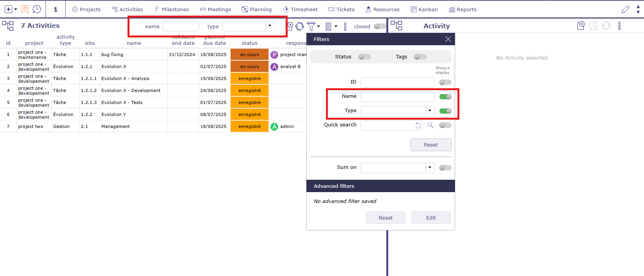Click new Activity icon in detail panel
Screen dimensions: 644x276
581,26
